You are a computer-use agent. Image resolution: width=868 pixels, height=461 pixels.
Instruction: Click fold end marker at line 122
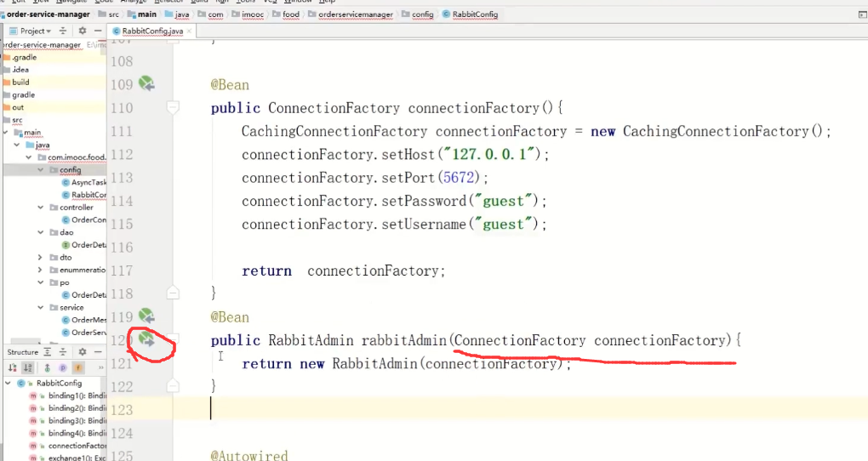click(x=173, y=386)
